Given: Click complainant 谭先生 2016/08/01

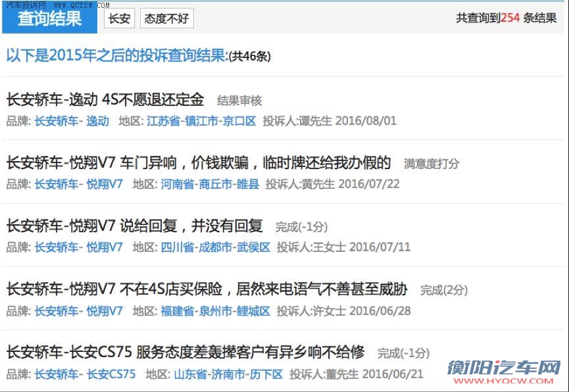Looking at the screenshot, I should (x=330, y=121).
